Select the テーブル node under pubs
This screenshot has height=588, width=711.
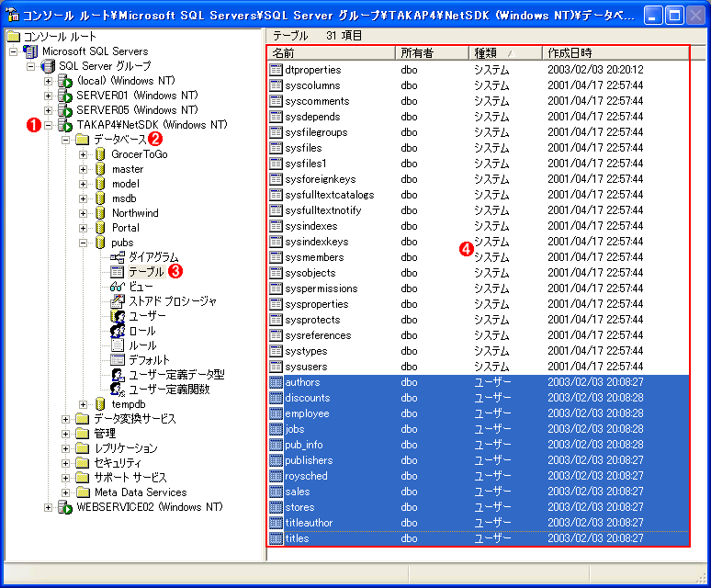point(146,272)
